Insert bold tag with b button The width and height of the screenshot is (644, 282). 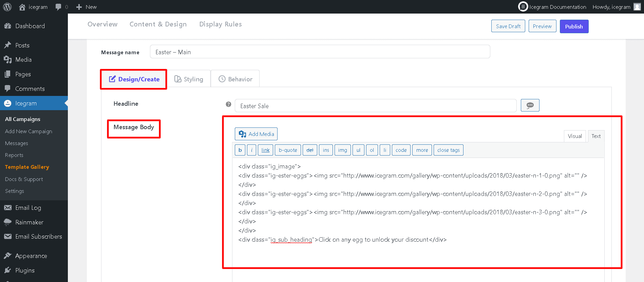pyautogui.click(x=240, y=150)
